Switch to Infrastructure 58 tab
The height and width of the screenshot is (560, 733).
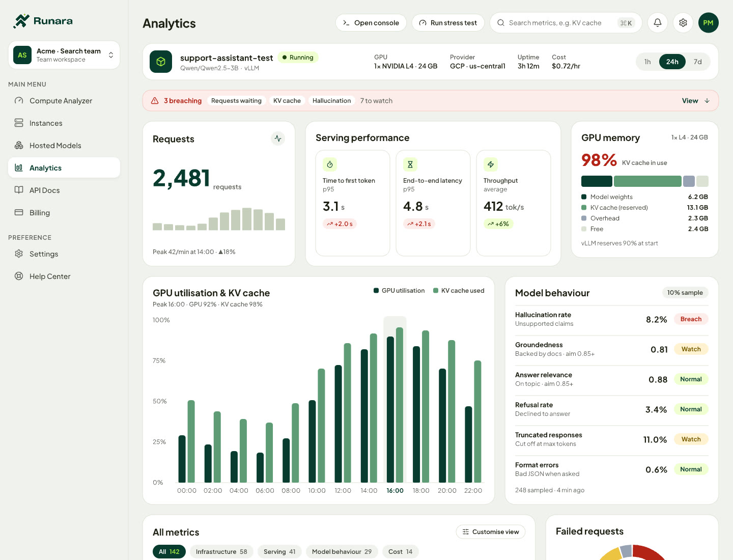click(x=221, y=552)
